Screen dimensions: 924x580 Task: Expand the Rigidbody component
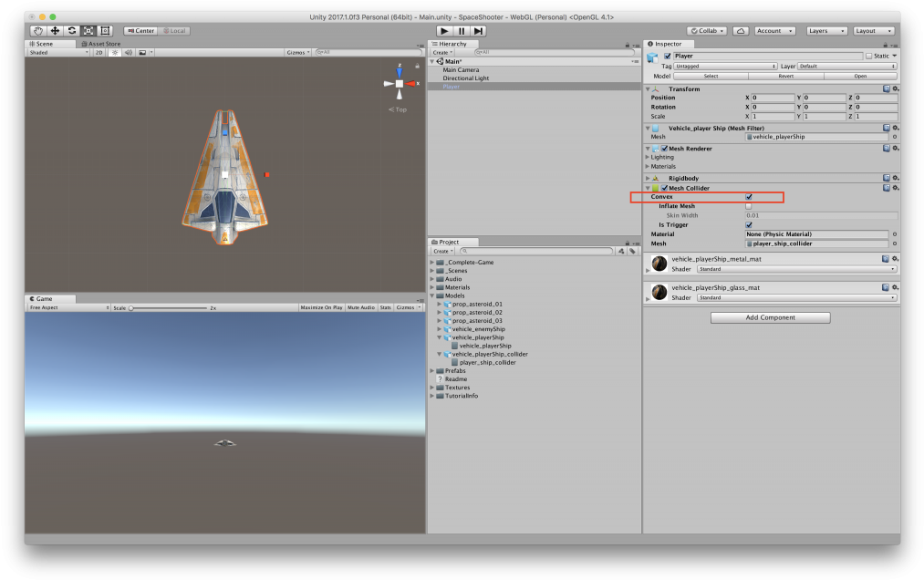coord(649,178)
